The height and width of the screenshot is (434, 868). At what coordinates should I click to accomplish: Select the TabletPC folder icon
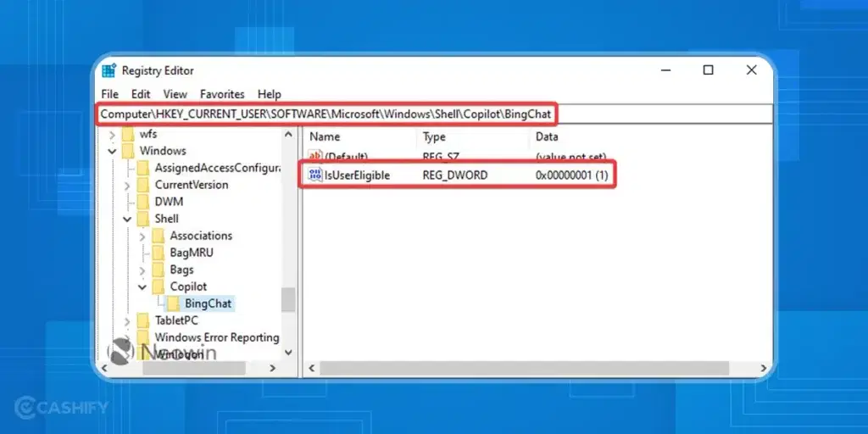click(142, 320)
